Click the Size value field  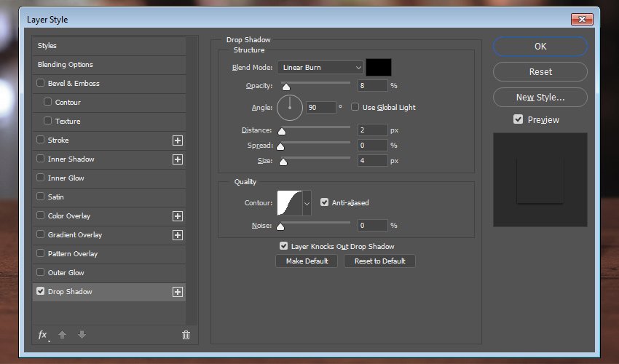pos(373,161)
